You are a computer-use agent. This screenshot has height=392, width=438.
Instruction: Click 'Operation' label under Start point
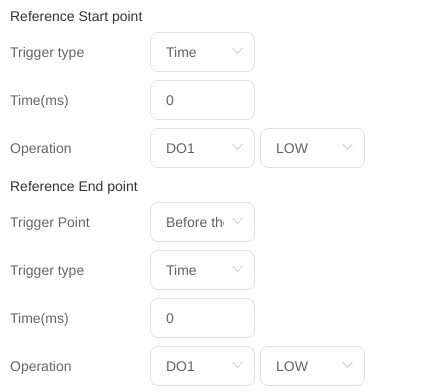[41, 149]
